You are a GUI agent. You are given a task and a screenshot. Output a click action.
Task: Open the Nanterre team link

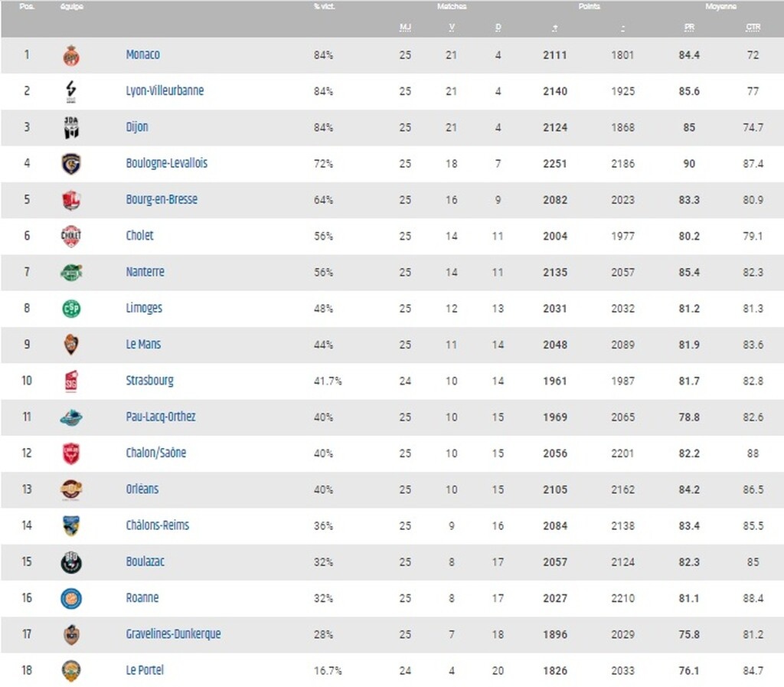pyautogui.click(x=145, y=272)
